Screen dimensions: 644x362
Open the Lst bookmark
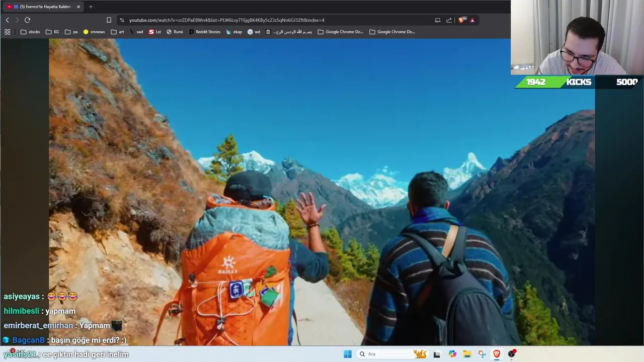tap(155, 32)
